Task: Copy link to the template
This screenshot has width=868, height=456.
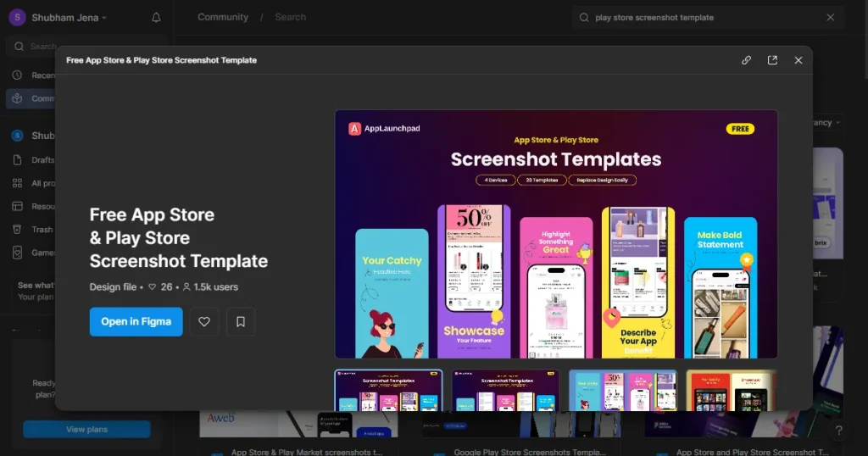Action: pyautogui.click(x=746, y=60)
